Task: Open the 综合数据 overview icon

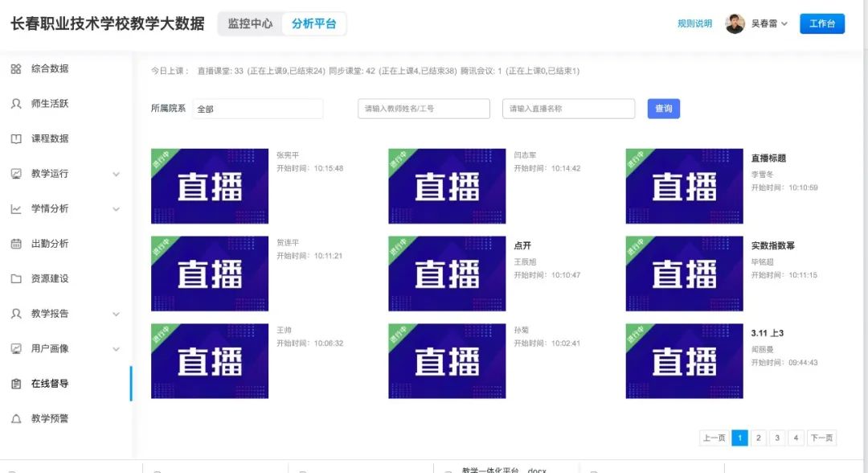Action: (x=16, y=69)
